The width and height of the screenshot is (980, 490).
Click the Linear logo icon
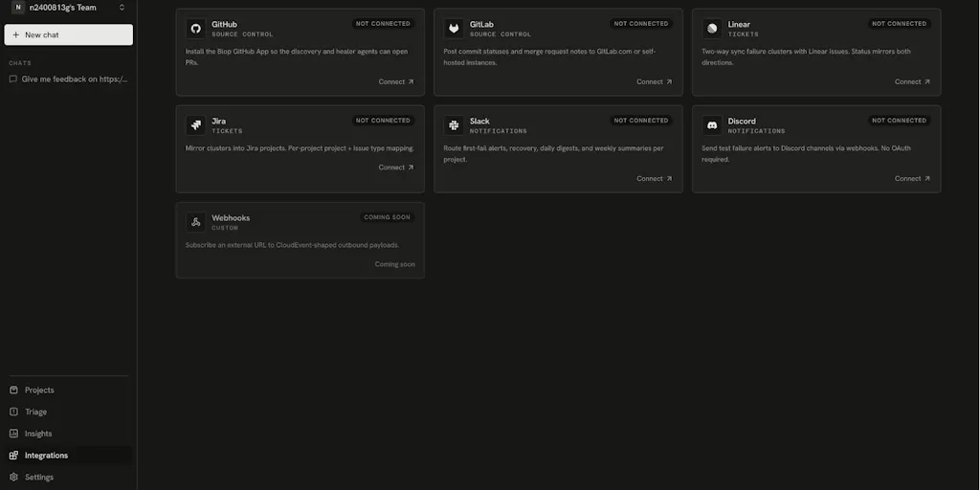pos(712,29)
